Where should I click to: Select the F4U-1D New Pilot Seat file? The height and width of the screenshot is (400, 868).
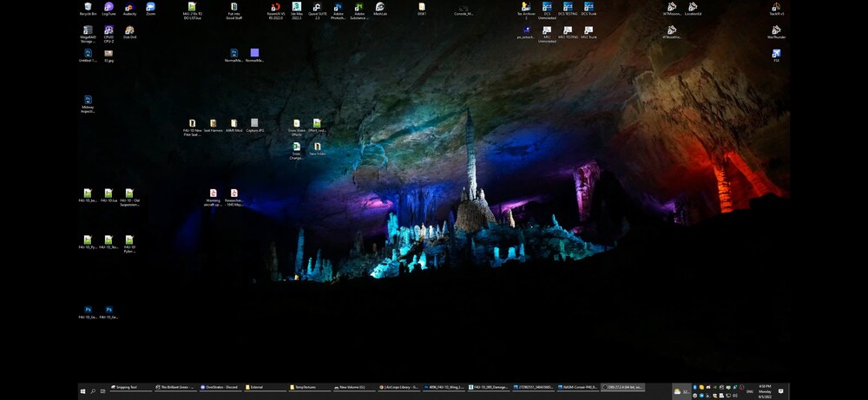tap(192, 128)
